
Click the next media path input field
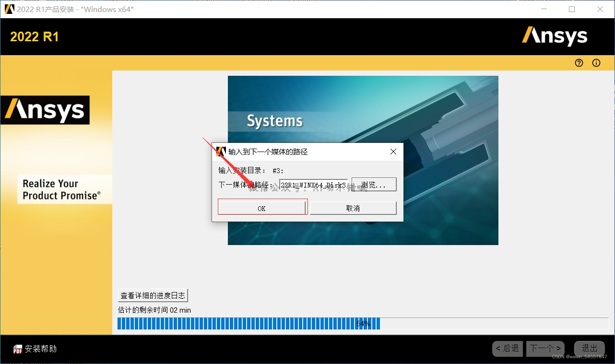(x=313, y=185)
